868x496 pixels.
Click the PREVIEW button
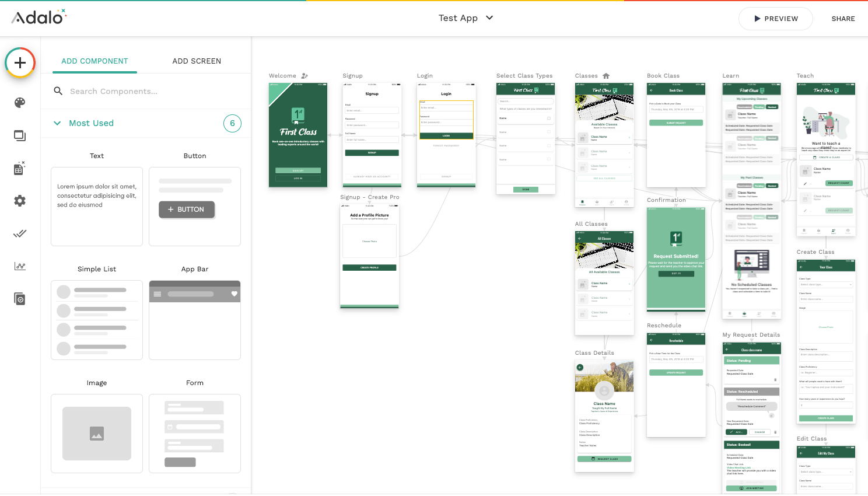[x=776, y=18]
